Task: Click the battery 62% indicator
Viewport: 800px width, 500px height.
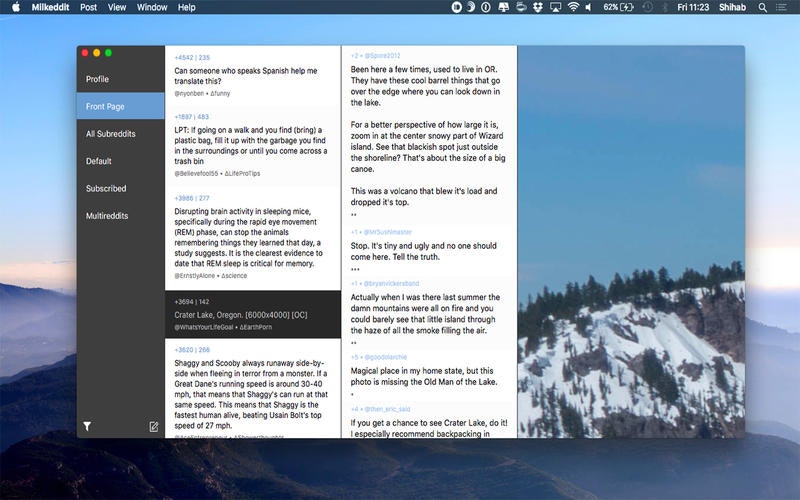Action: (x=618, y=7)
